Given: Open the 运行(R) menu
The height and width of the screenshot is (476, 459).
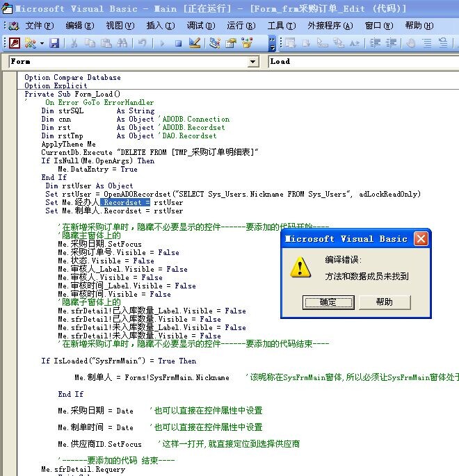Looking at the screenshot, I should coord(241,26).
